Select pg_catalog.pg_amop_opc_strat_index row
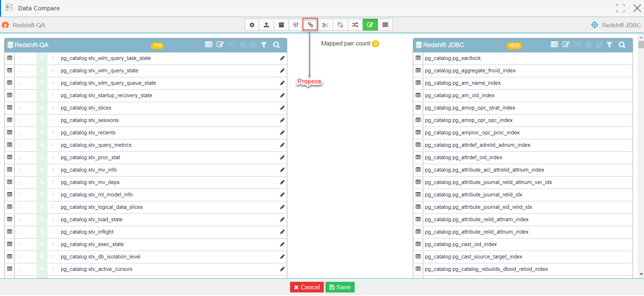 [x=523, y=108]
